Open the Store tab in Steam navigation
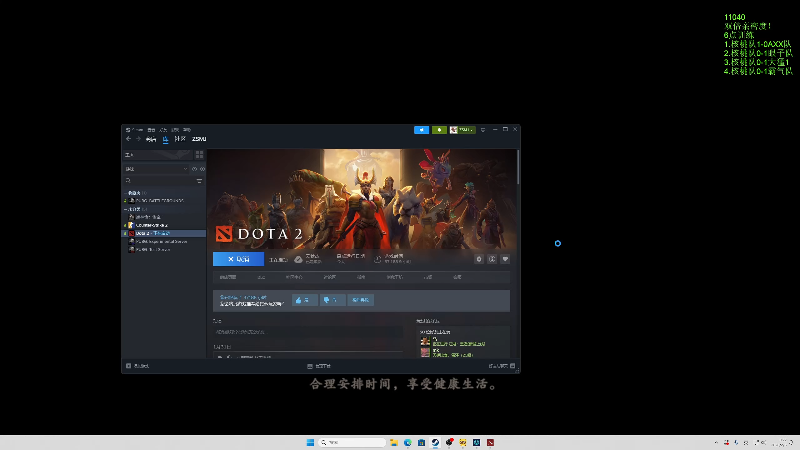The image size is (800, 450). click(x=151, y=139)
